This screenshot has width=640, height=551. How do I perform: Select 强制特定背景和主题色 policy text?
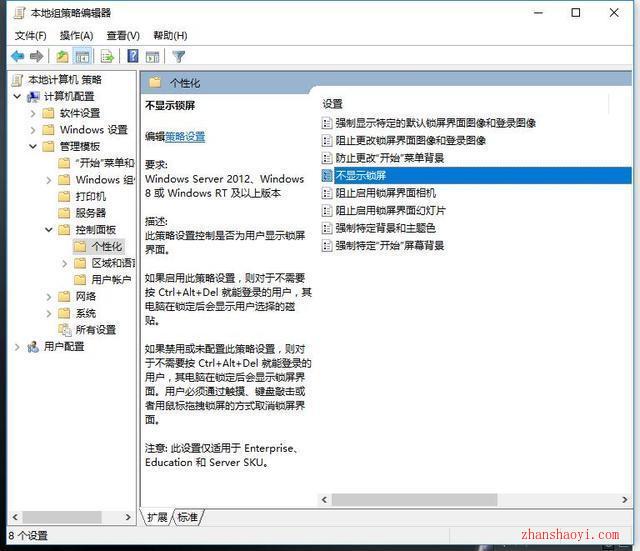385,228
